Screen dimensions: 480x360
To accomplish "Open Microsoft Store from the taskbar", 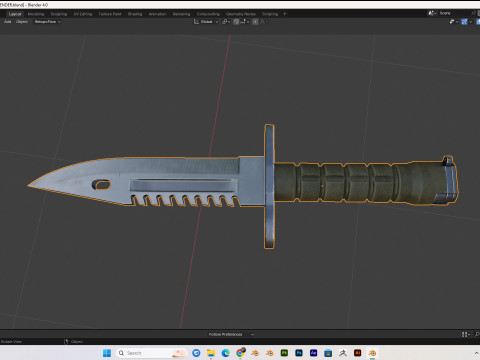I will tap(328, 353).
